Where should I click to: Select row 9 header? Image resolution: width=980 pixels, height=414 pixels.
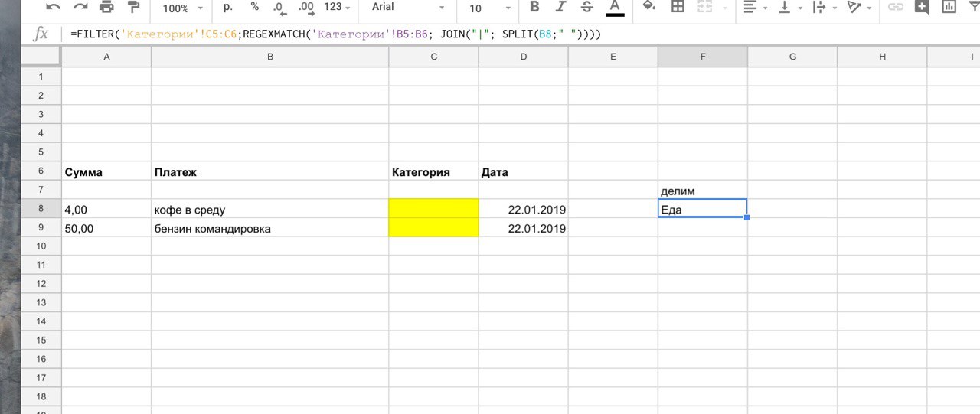click(41, 228)
